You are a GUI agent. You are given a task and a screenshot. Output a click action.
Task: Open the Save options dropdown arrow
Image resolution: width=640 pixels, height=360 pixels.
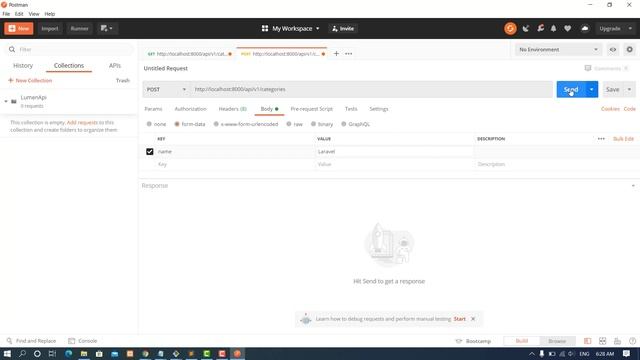629,89
